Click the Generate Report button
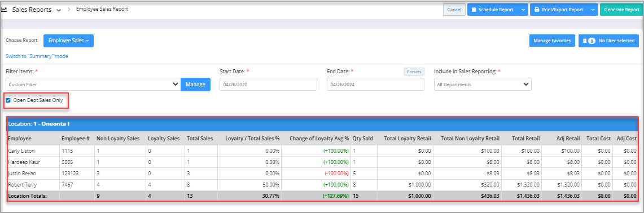This screenshot has height=213, width=644. tap(621, 10)
